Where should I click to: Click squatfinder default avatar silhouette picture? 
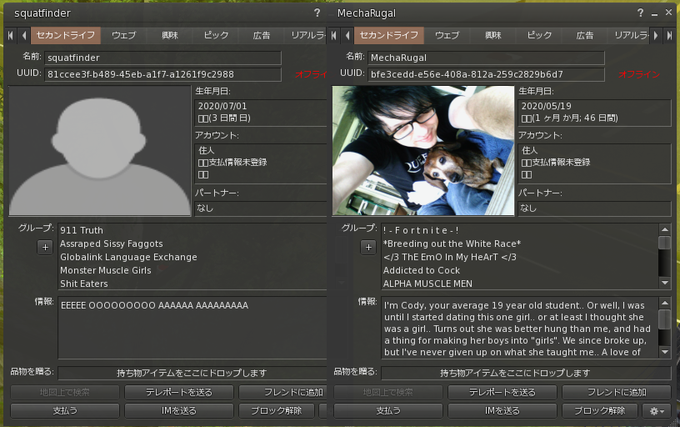pyautogui.click(x=100, y=150)
